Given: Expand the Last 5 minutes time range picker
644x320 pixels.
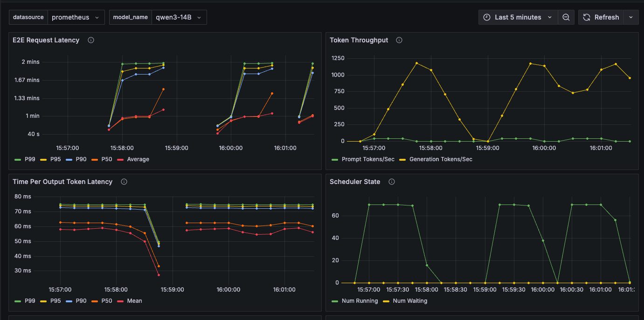Looking at the screenshot, I should pyautogui.click(x=518, y=17).
